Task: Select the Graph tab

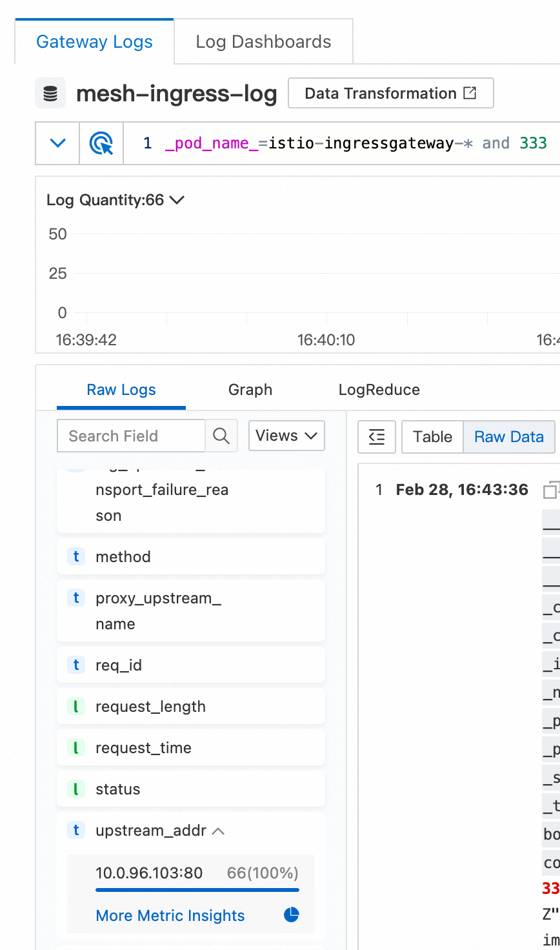Action: coord(250,390)
